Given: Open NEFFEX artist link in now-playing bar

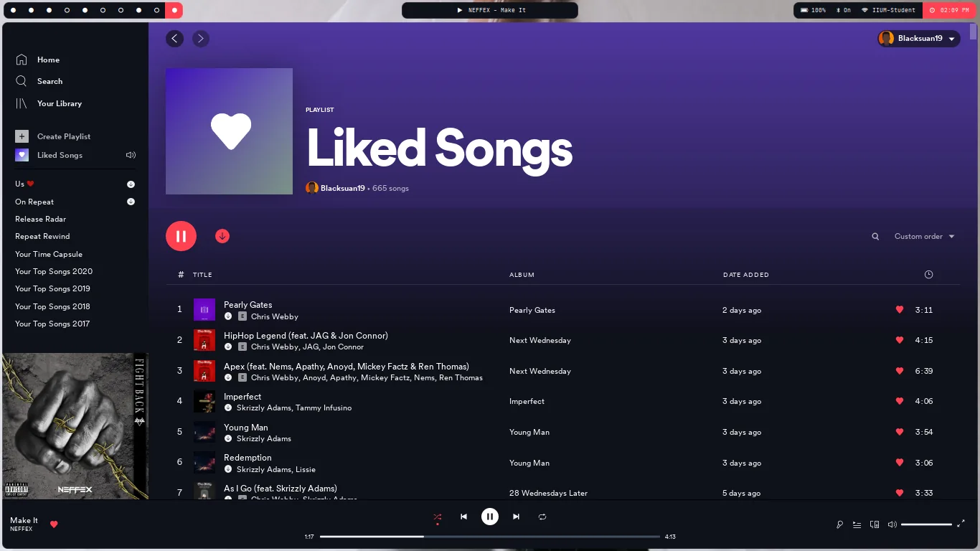Looking at the screenshot, I should (22, 529).
